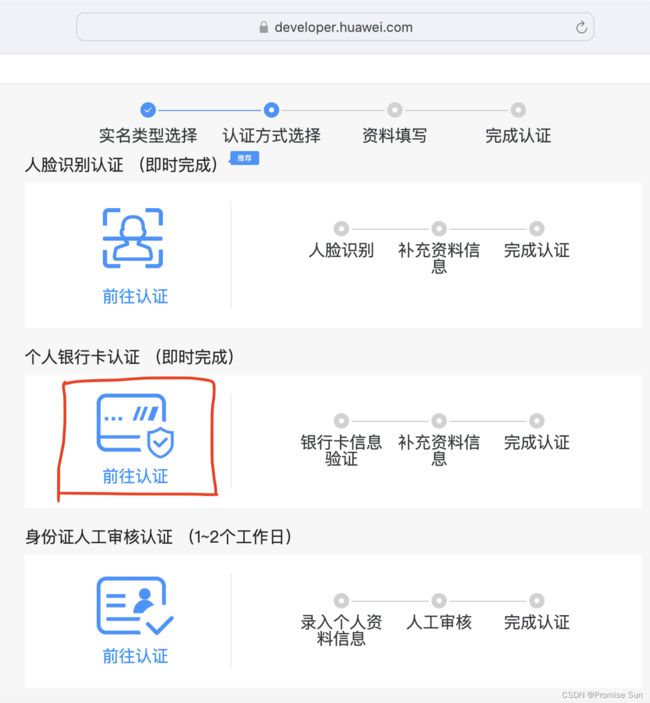
Task: Click the 认证方式选择 step label
Action: tap(271, 135)
